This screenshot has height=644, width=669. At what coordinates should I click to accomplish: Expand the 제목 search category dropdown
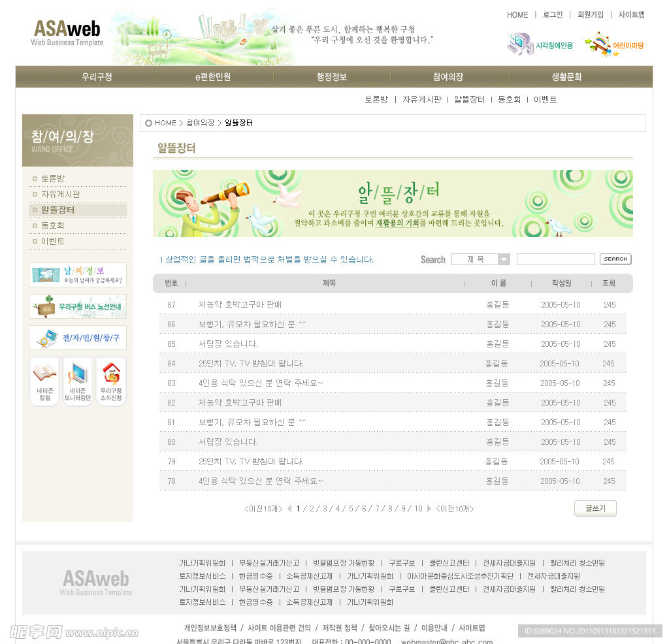point(503,259)
